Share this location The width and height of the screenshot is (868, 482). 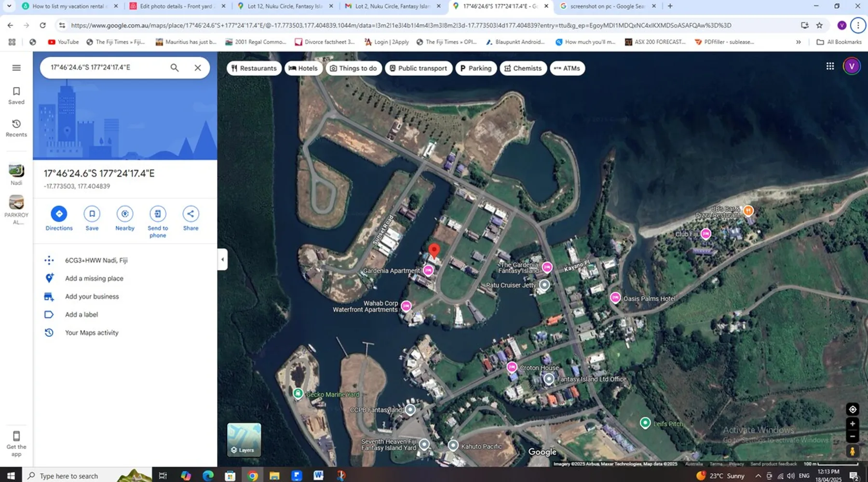190,214
